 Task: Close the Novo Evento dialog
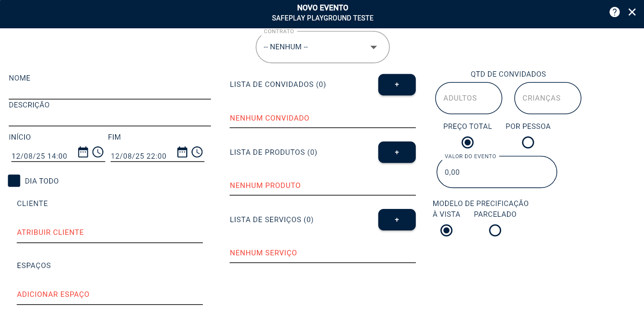pyautogui.click(x=632, y=12)
